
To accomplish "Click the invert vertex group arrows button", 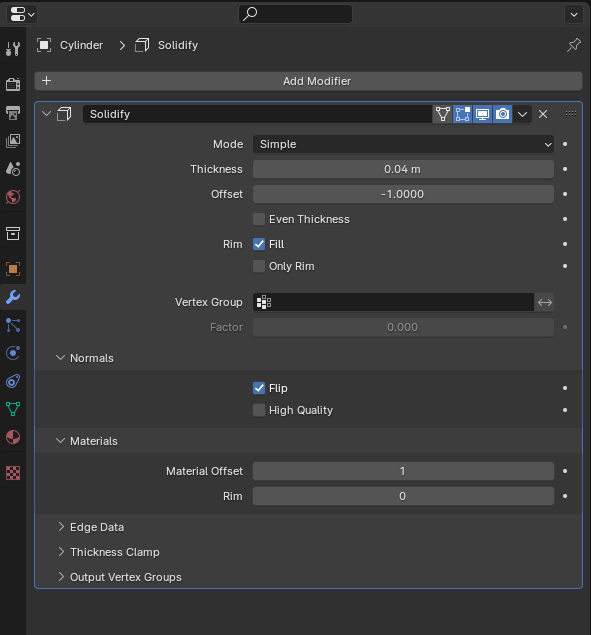I will pyautogui.click(x=544, y=302).
